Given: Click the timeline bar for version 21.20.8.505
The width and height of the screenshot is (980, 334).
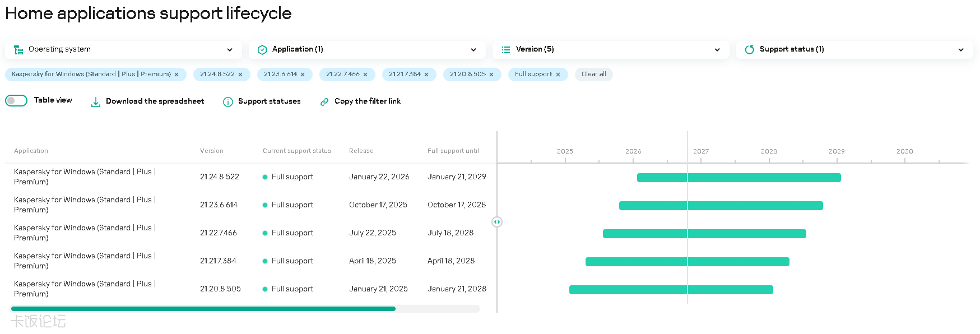Looking at the screenshot, I should coord(671,290).
